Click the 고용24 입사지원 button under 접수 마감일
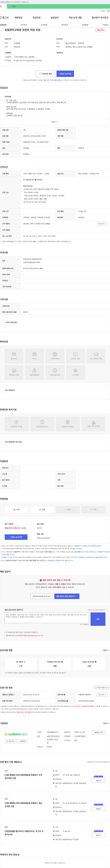This screenshot has height=868, width=110. coord(16,537)
